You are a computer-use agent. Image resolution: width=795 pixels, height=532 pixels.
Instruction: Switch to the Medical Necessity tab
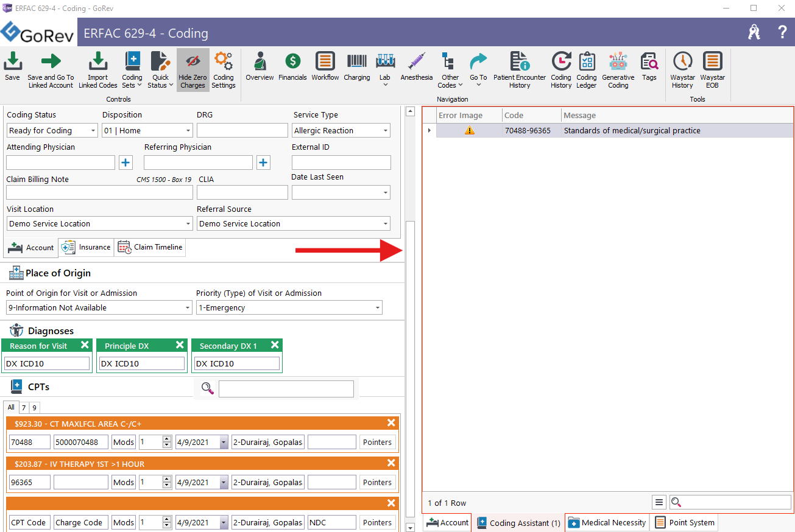point(607,523)
